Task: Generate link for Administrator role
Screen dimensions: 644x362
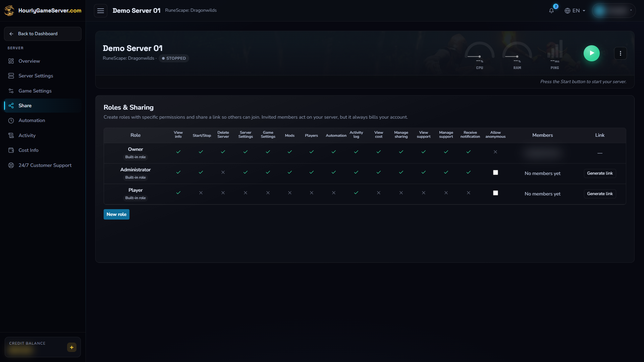Action: (x=600, y=173)
